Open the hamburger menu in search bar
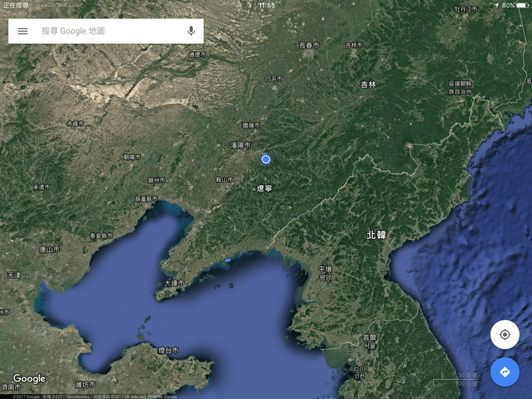Screen dimensions: 532x399 (23, 31)
